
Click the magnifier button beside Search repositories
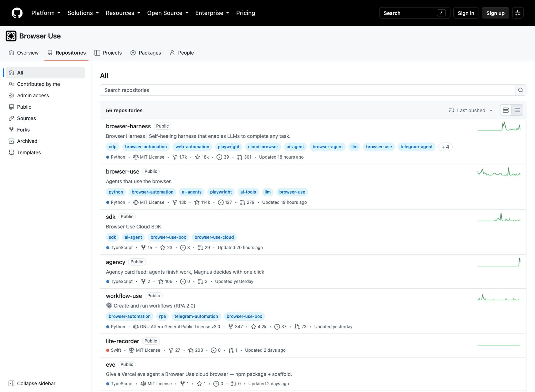521,90
